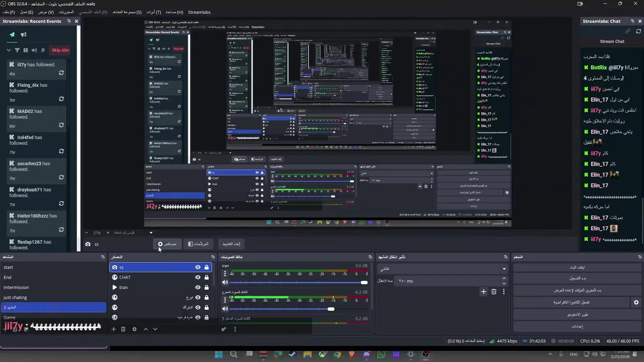Viewport: 644px width, 362px height.
Task: Click the خصائص properties button above sources
Action: pos(167,244)
